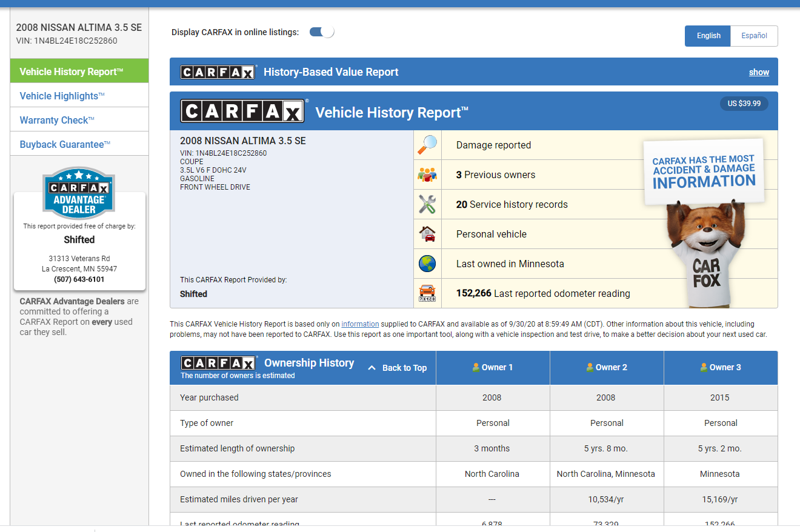The height and width of the screenshot is (532, 800).
Task: Click the CARFAX logo in Vehicle History Report header
Action: (x=242, y=111)
